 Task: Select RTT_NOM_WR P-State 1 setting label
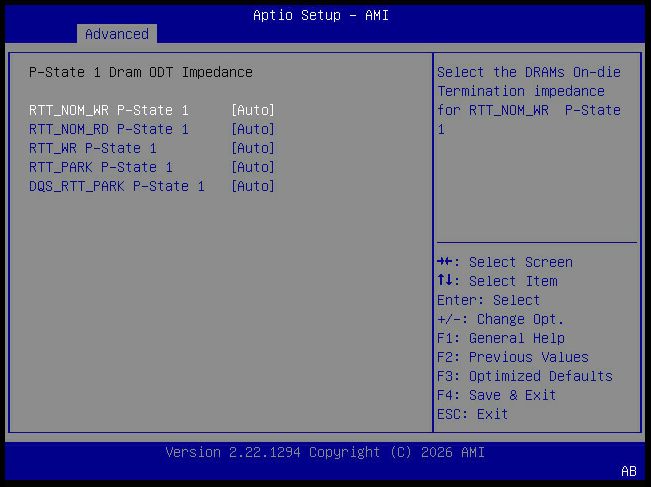(x=109, y=110)
